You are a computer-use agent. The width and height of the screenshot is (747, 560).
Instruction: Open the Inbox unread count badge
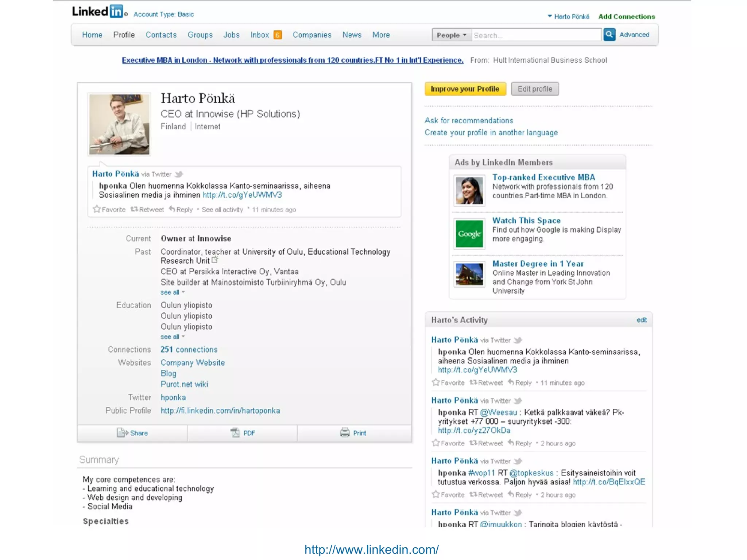(x=278, y=35)
